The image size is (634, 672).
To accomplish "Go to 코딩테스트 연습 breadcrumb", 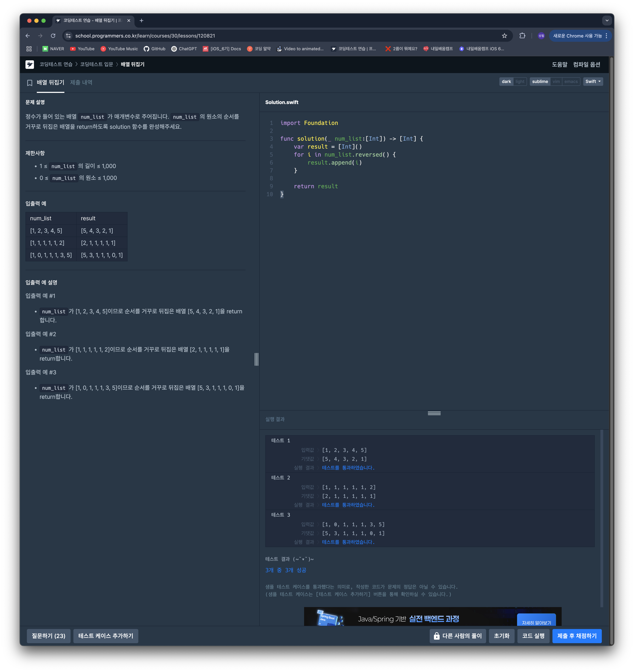I will [56, 64].
